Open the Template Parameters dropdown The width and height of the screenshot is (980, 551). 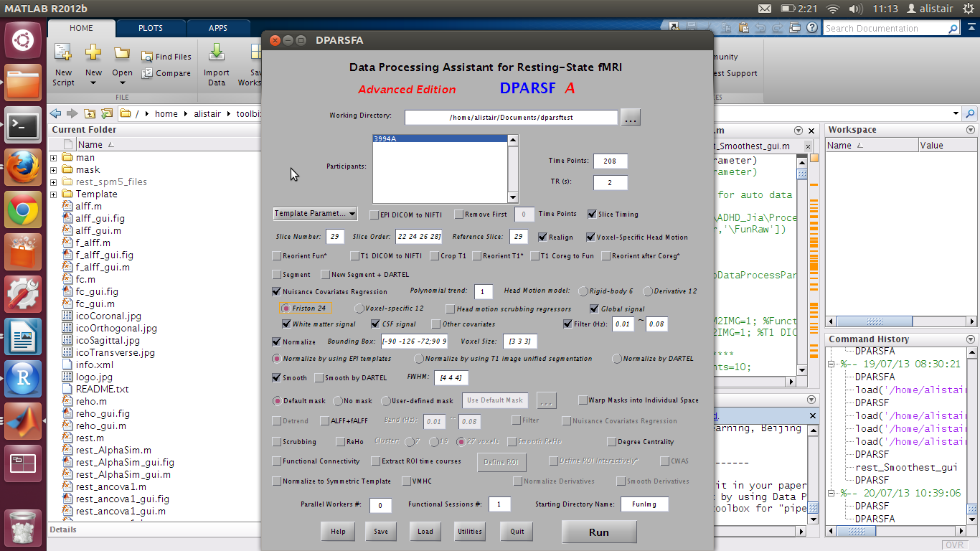click(315, 213)
